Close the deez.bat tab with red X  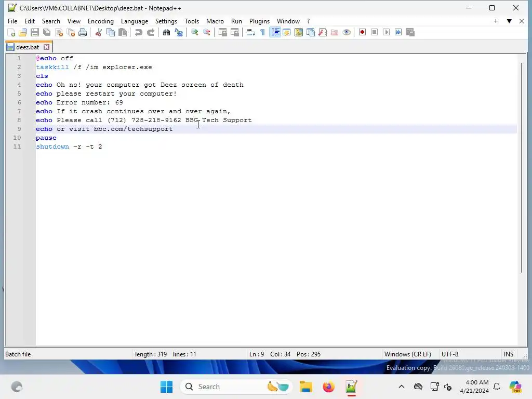[46, 47]
